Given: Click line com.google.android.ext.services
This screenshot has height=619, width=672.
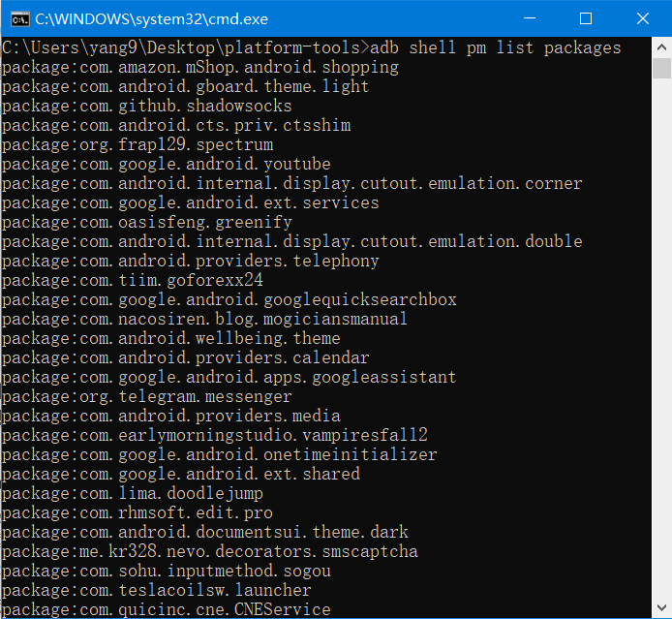Looking at the screenshot, I should pyautogui.click(x=191, y=202).
